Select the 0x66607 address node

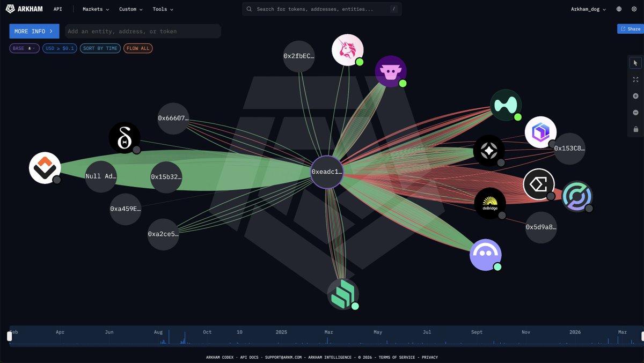click(x=173, y=118)
